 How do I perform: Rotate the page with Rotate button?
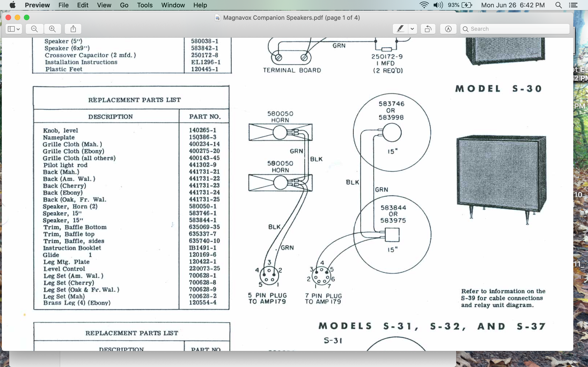pyautogui.click(x=428, y=29)
